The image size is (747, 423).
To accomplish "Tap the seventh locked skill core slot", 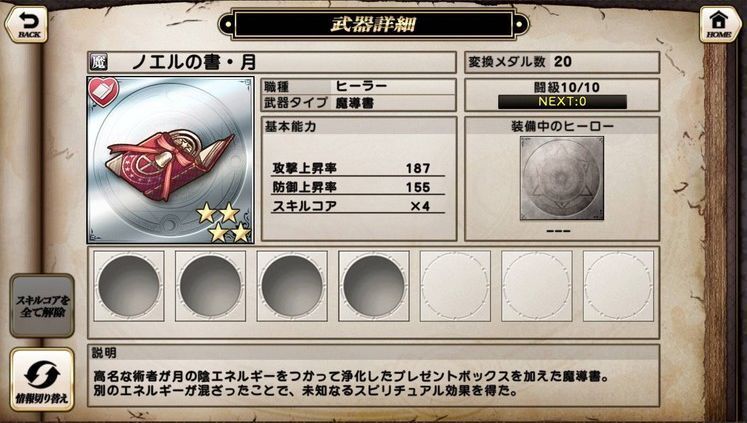I will tap(618, 286).
